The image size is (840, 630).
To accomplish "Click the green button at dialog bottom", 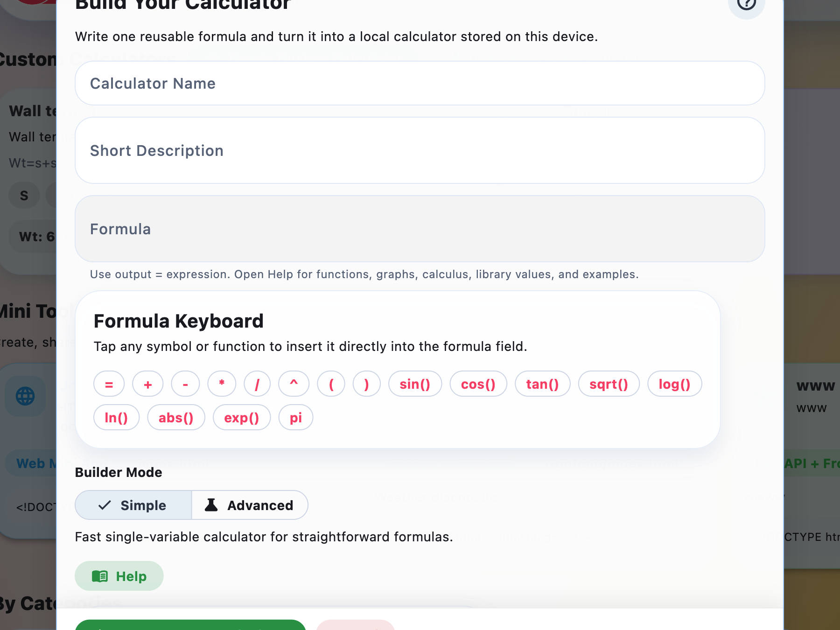I will [x=190, y=625].
